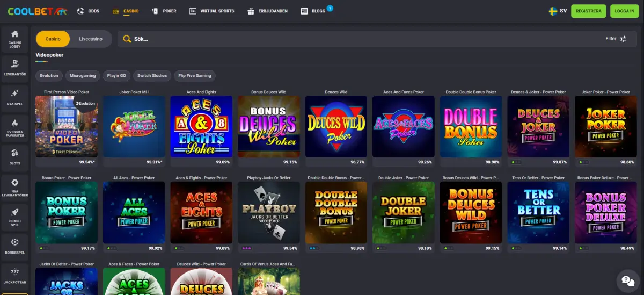644x295 pixels.
Task: Click the Videopoker heading
Action: pyautogui.click(x=49, y=55)
